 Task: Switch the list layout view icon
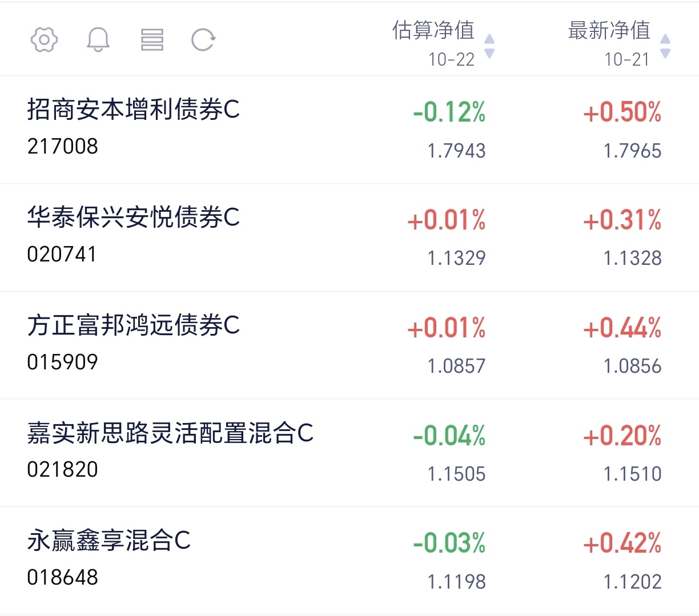[x=152, y=40]
